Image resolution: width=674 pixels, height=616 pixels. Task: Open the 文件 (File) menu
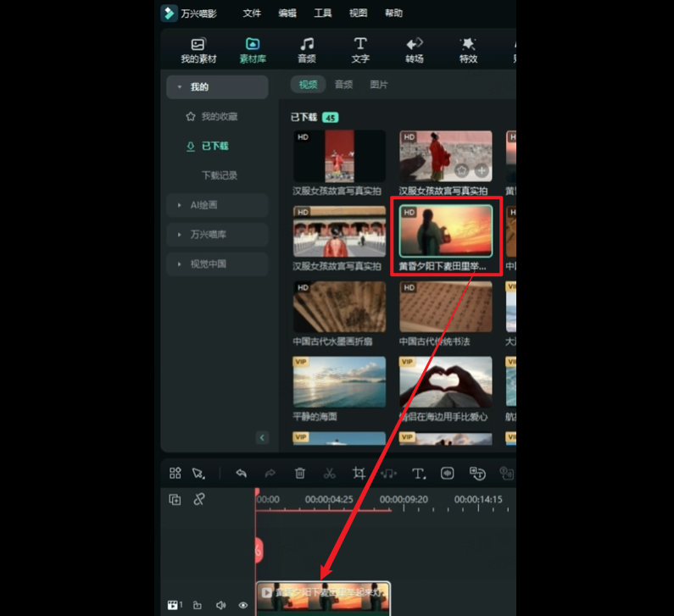coord(252,14)
